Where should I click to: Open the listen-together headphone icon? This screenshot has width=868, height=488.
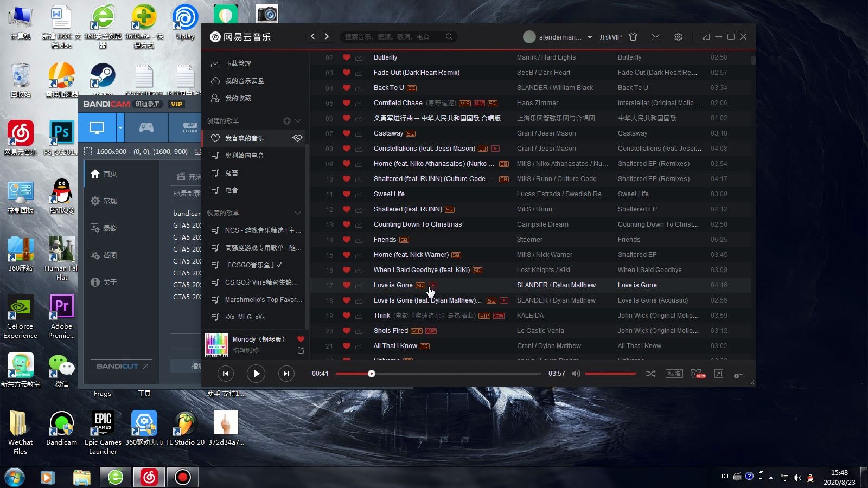(698, 374)
